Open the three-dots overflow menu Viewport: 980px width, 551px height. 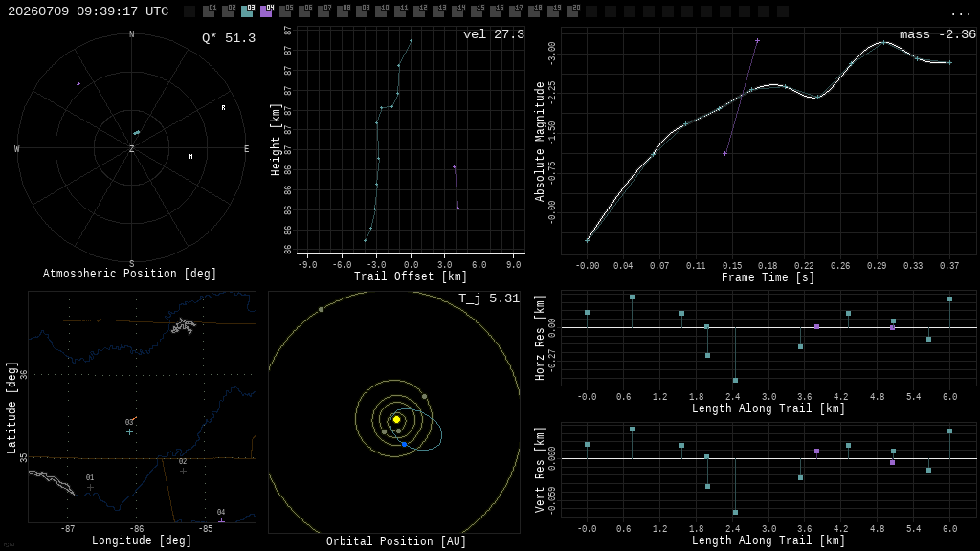coord(960,13)
